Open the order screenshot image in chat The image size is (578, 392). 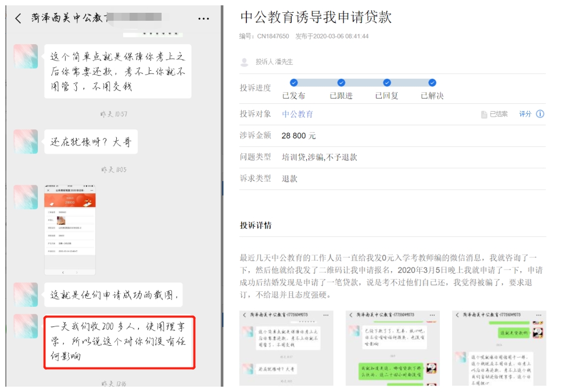[x=70, y=230]
